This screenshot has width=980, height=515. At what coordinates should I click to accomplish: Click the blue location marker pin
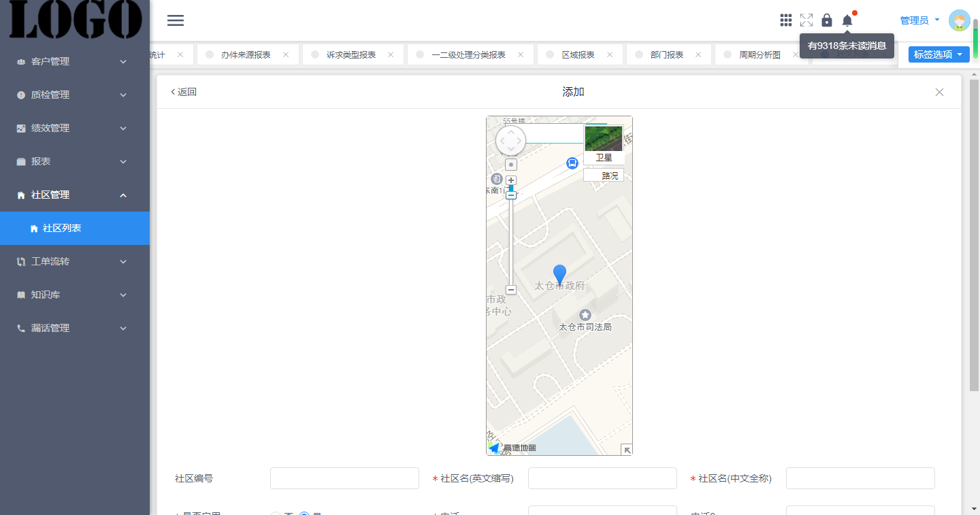point(559,274)
